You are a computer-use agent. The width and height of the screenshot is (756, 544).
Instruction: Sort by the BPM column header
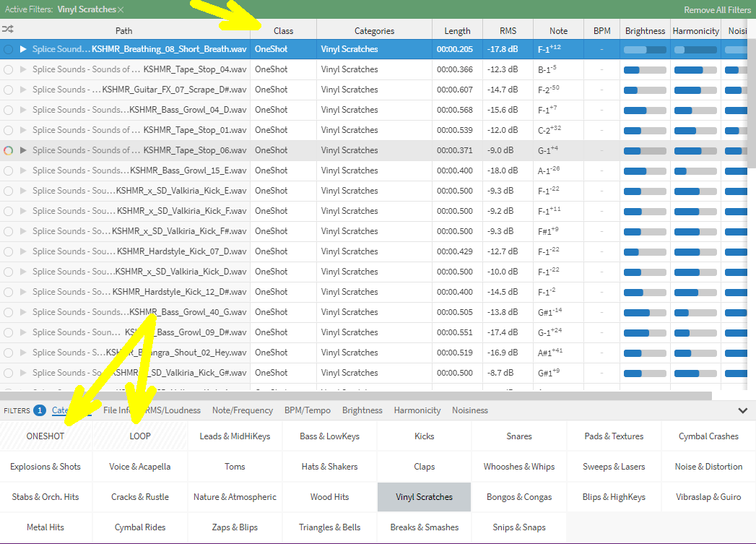click(601, 31)
